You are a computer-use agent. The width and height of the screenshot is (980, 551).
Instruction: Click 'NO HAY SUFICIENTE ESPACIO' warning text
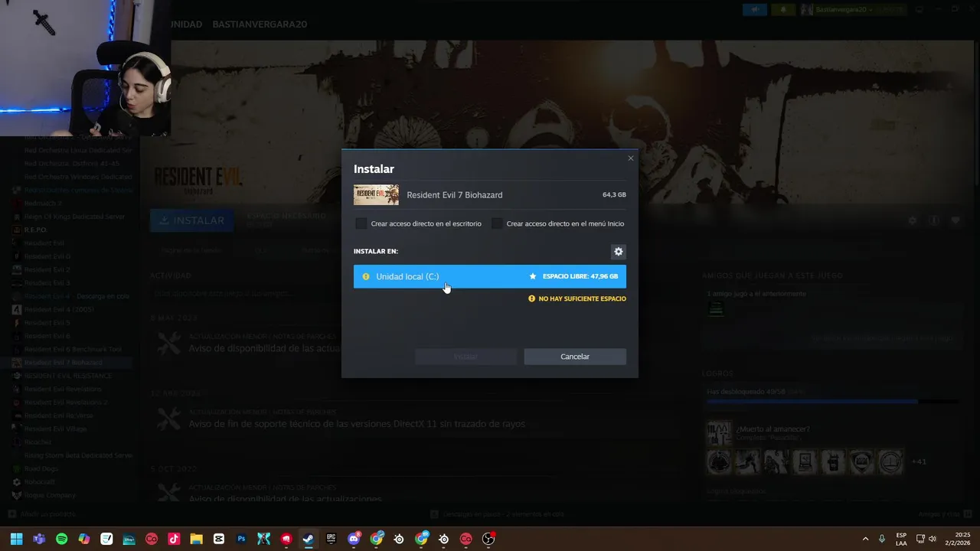(x=582, y=298)
